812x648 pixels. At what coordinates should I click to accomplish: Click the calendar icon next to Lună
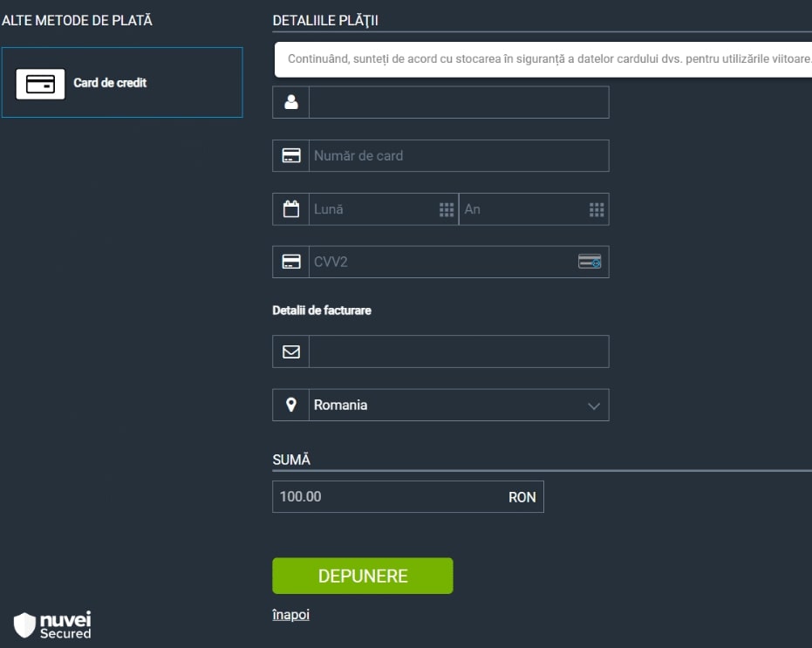(x=291, y=209)
